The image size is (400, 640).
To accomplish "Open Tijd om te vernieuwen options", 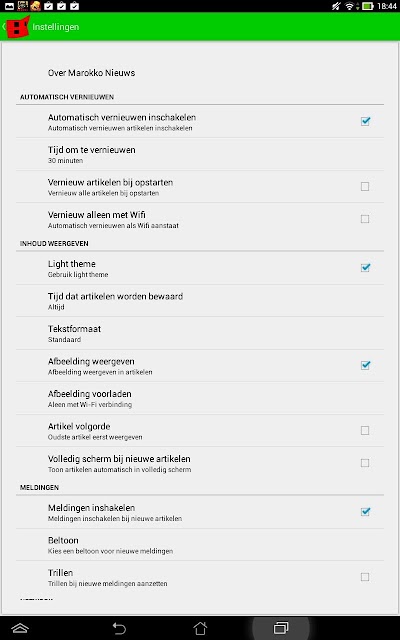I will (x=200, y=154).
